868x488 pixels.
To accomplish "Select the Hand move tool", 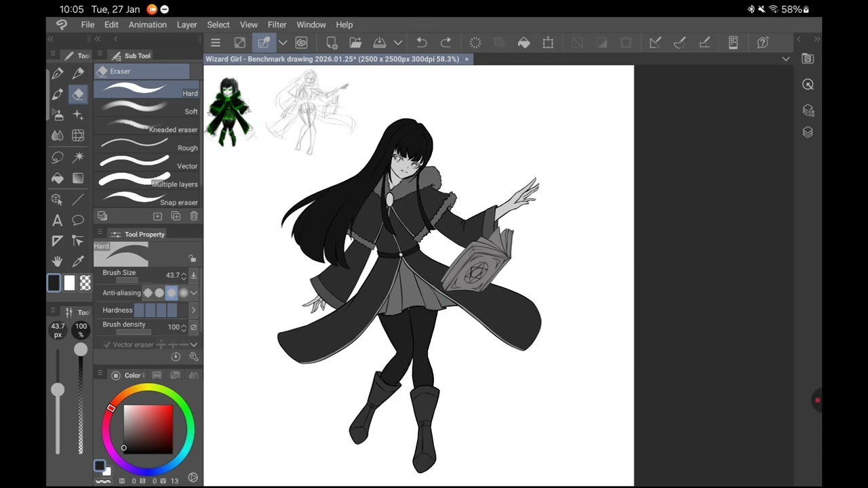I will pos(58,261).
